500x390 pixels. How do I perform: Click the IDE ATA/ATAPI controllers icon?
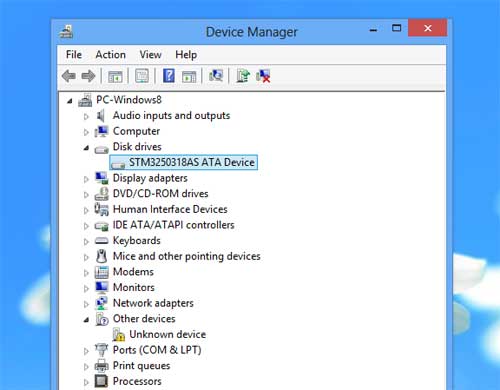point(101,226)
